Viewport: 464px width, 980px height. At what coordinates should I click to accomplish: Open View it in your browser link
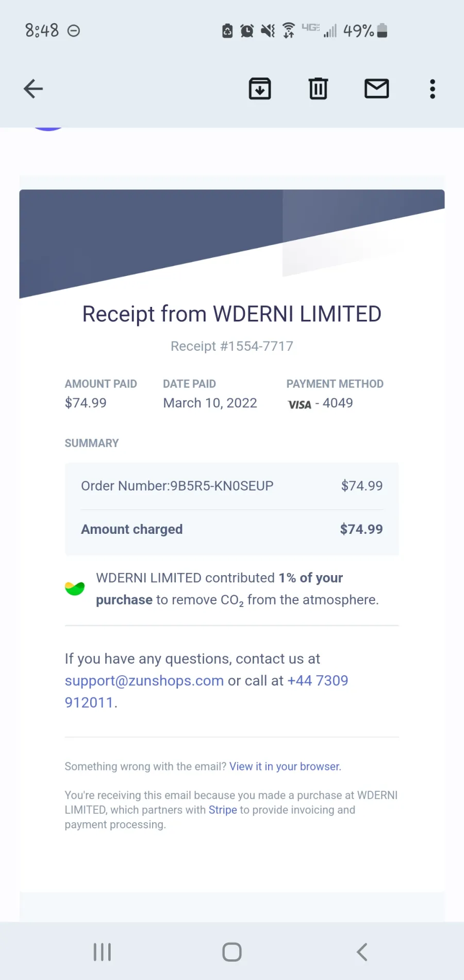click(x=285, y=766)
